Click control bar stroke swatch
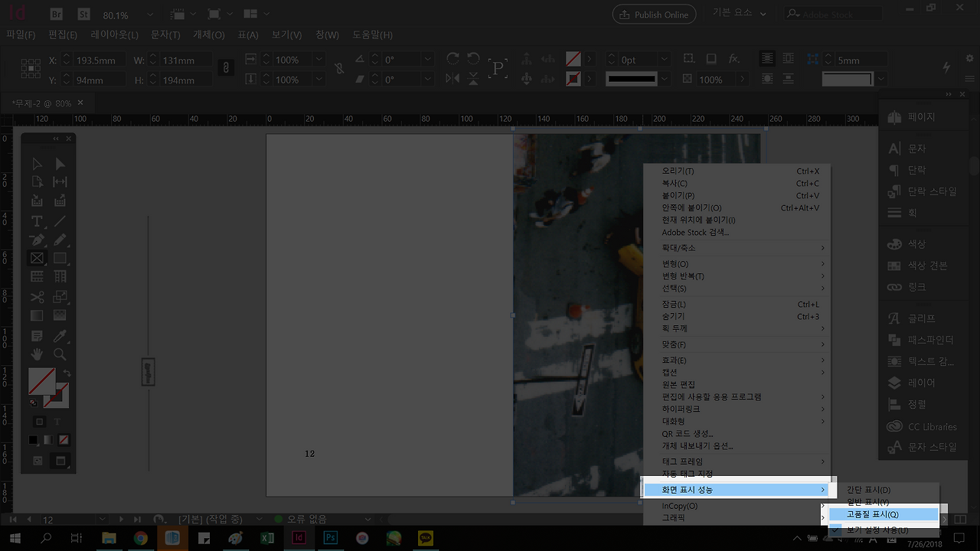980x551 pixels. 573,79
